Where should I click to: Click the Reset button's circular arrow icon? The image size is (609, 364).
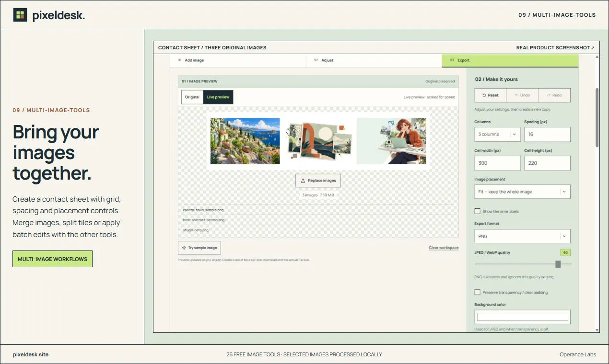[x=484, y=95]
